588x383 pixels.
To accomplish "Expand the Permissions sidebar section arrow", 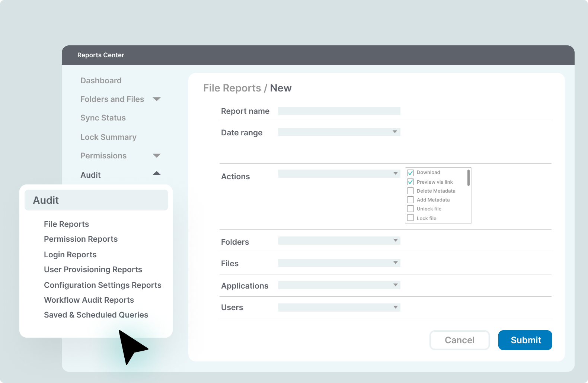I will [x=157, y=156].
